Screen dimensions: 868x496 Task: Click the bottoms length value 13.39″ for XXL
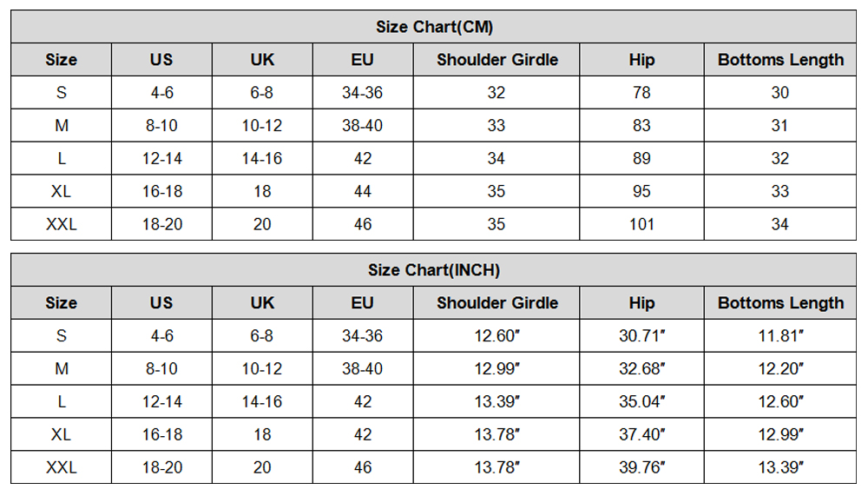[x=780, y=467]
